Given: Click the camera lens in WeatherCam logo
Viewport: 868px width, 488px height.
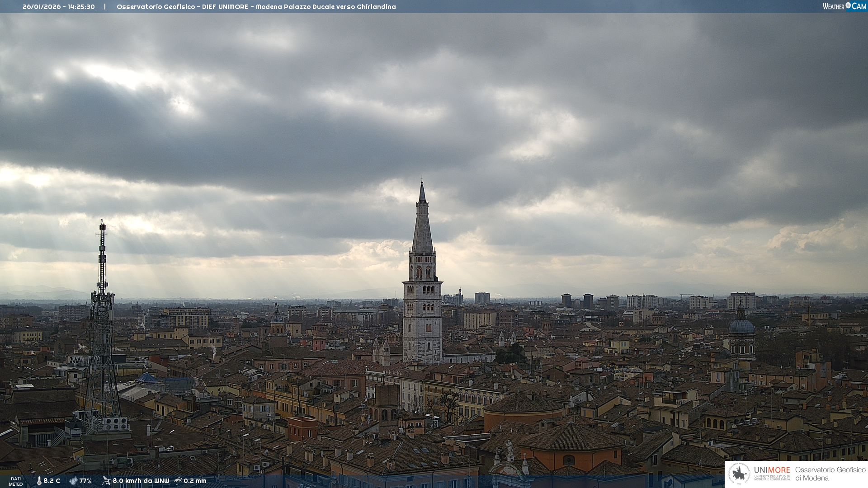Looking at the screenshot, I should click(848, 5).
